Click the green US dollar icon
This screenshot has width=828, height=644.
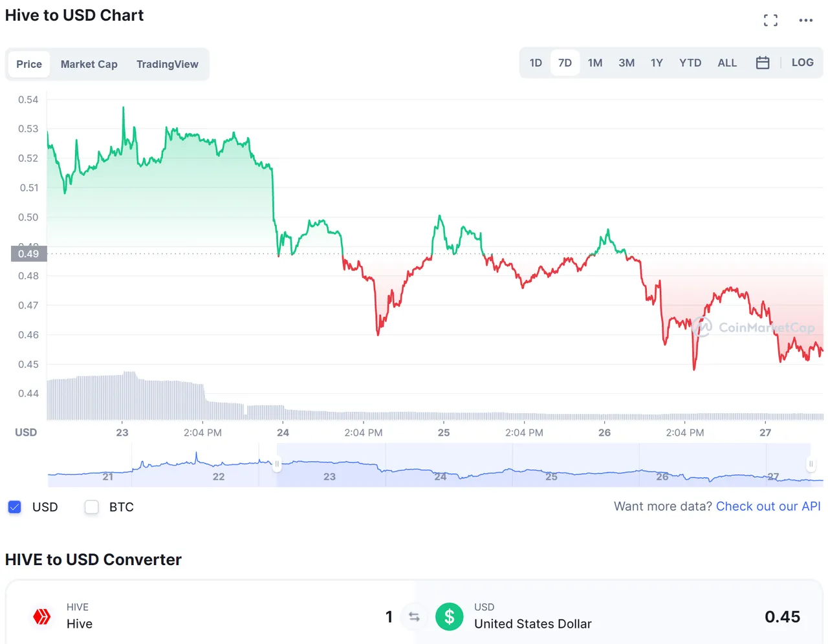450,617
